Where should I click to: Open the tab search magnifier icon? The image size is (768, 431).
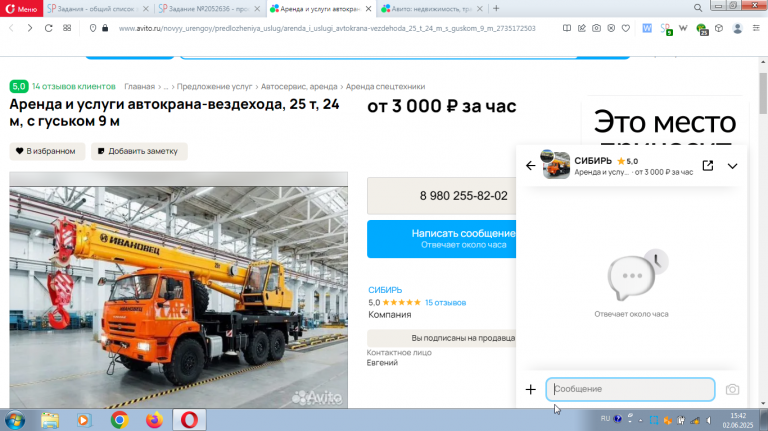(x=698, y=8)
